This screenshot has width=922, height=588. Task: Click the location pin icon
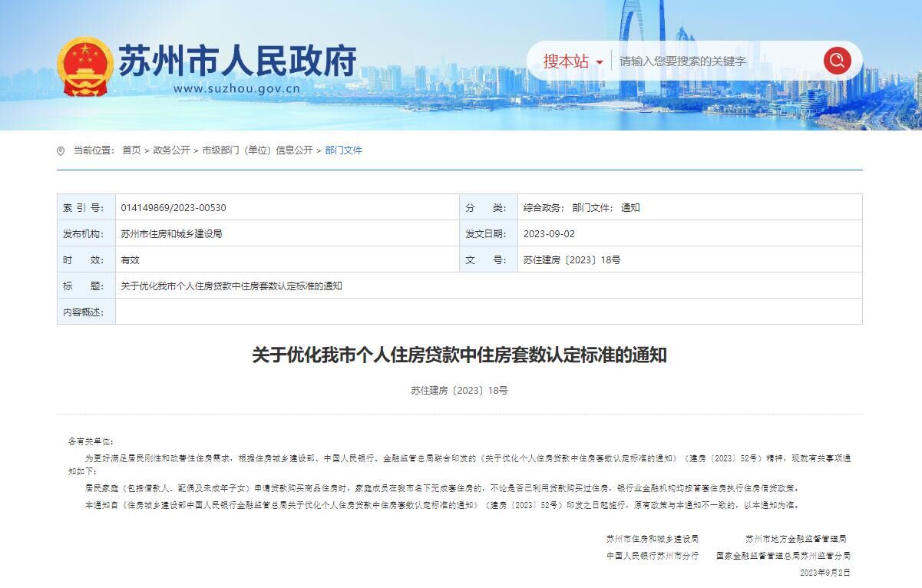coord(61,150)
